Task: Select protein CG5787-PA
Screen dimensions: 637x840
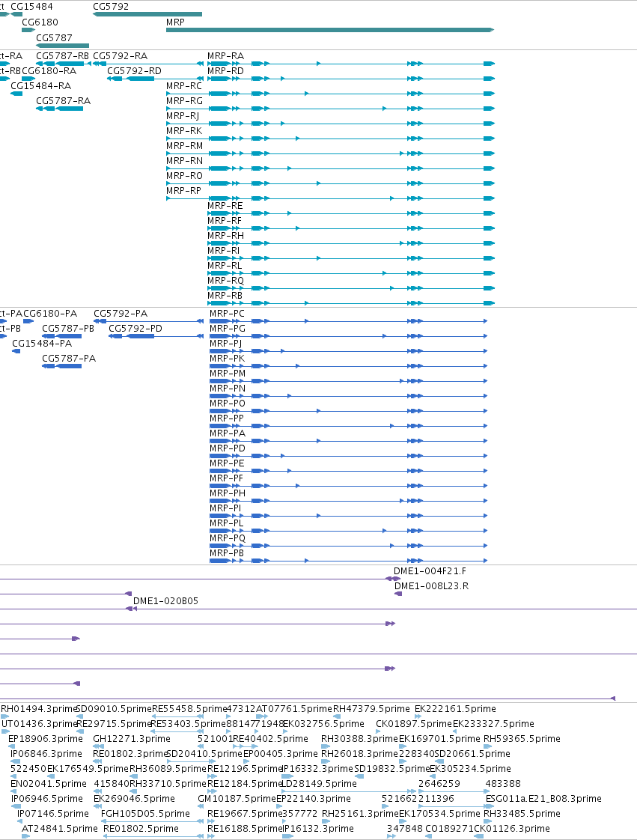Action: coord(69,359)
